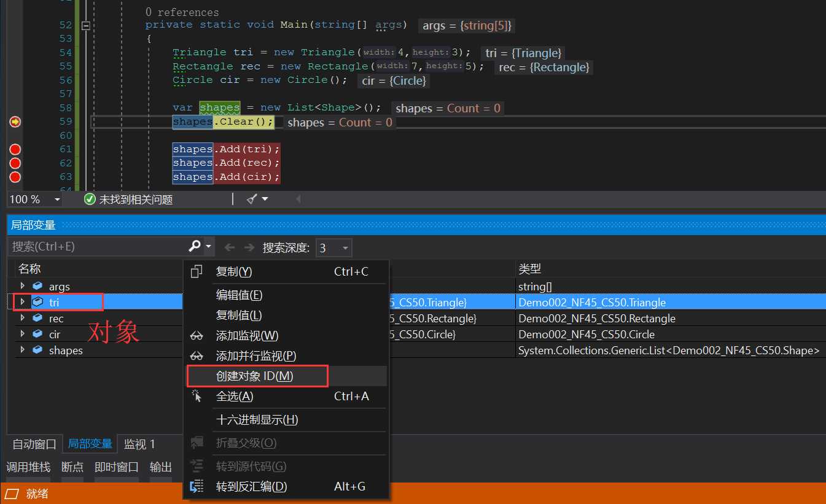Click the search magnifier icon
This screenshot has height=504, width=826.
pos(195,246)
